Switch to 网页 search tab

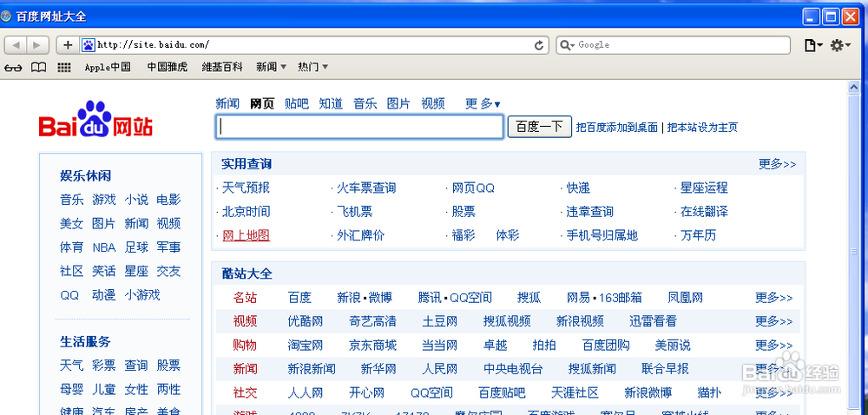click(x=262, y=103)
